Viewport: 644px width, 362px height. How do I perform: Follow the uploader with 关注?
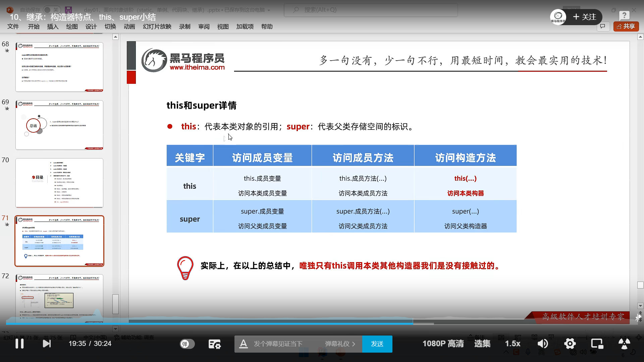[x=585, y=17]
